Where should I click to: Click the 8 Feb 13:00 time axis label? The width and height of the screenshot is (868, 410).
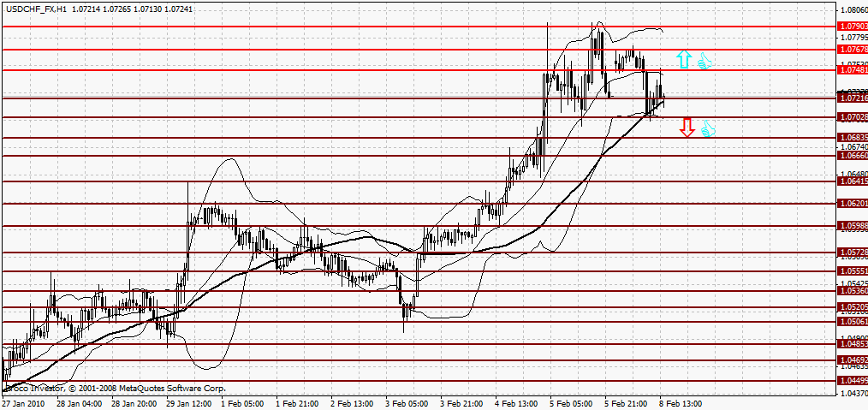[x=682, y=404]
